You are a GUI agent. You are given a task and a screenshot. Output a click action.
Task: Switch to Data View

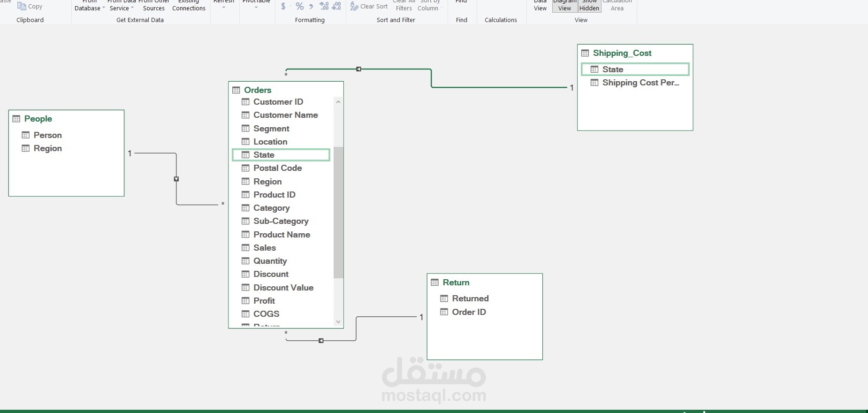pos(540,6)
